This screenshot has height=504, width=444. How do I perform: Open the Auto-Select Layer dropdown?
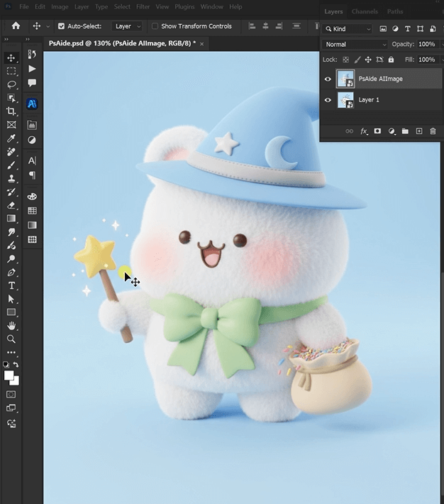[x=128, y=26]
